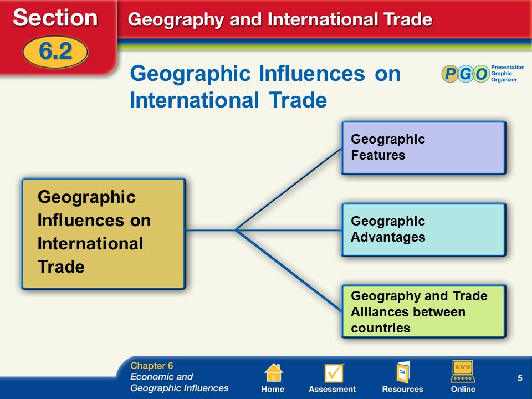
Task: Click the 6.2 section number badge
Action: point(55,52)
